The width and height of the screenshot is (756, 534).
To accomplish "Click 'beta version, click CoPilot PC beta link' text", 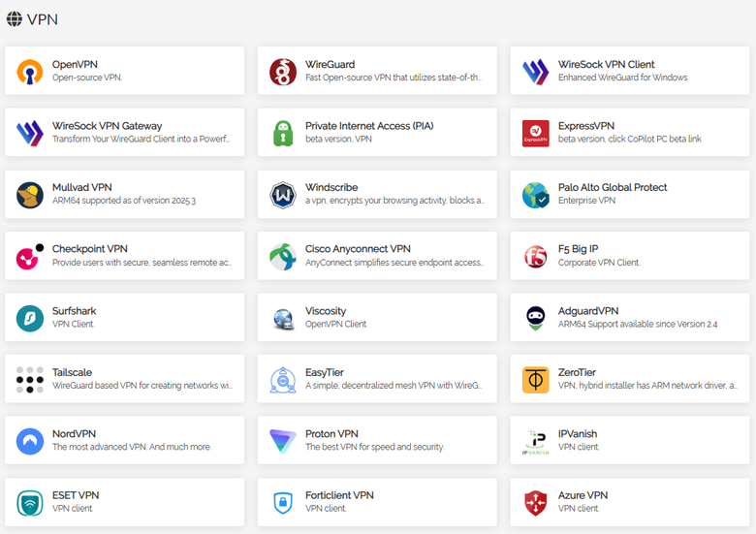I will (x=630, y=139).
